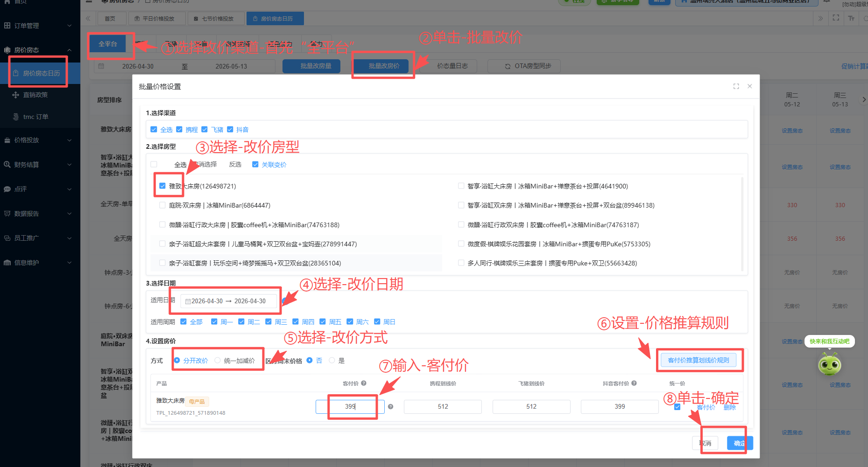This screenshot has width=868, height=467.
Task: Toggle the channel 全选 checkbox
Action: (154, 129)
